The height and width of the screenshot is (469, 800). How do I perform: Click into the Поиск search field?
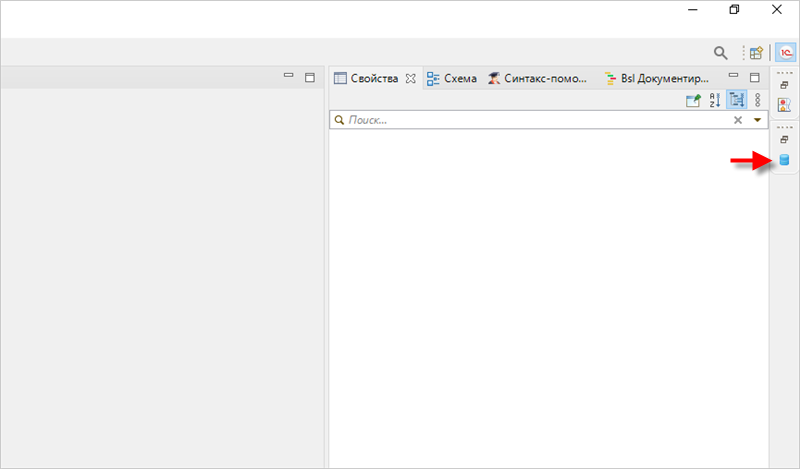pyautogui.click(x=530, y=120)
